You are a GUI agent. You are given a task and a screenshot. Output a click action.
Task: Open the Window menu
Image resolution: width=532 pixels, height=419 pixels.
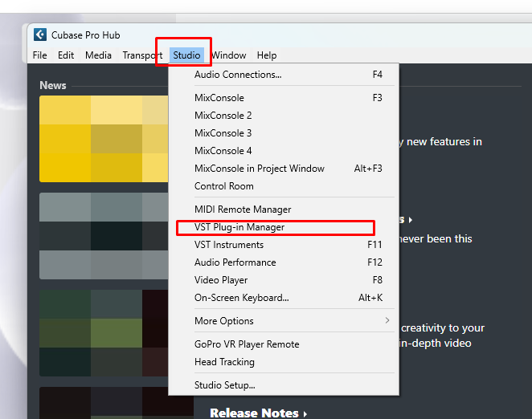pos(229,55)
